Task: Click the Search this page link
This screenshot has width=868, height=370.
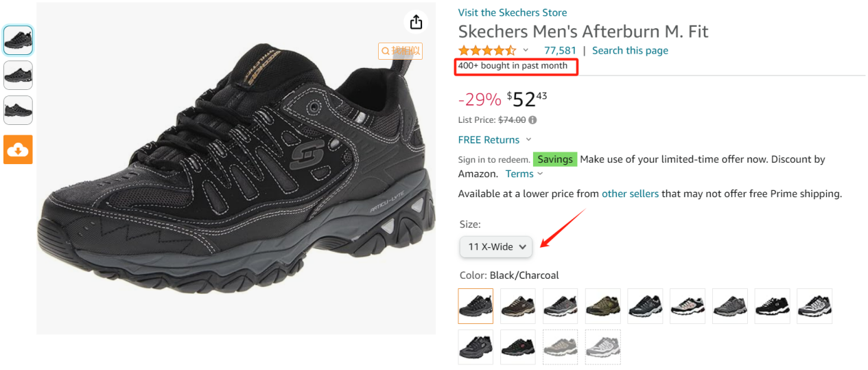Action: pos(630,50)
